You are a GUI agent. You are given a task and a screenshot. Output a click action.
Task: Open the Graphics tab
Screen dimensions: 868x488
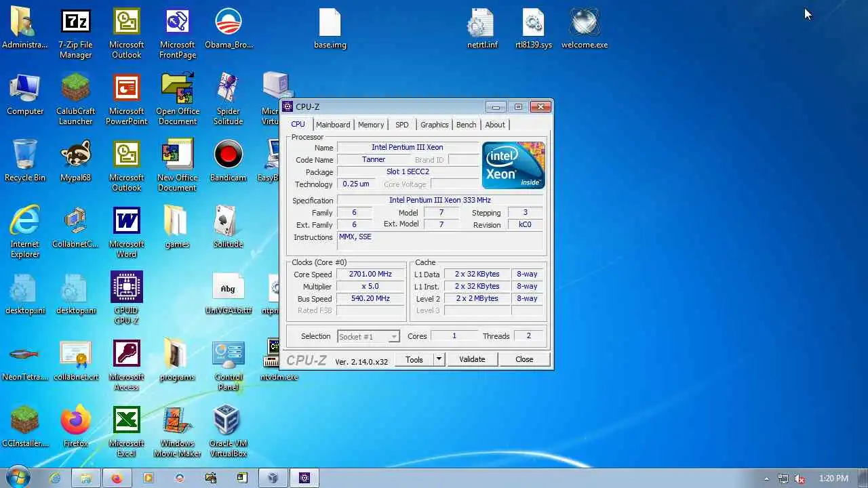point(434,125)
